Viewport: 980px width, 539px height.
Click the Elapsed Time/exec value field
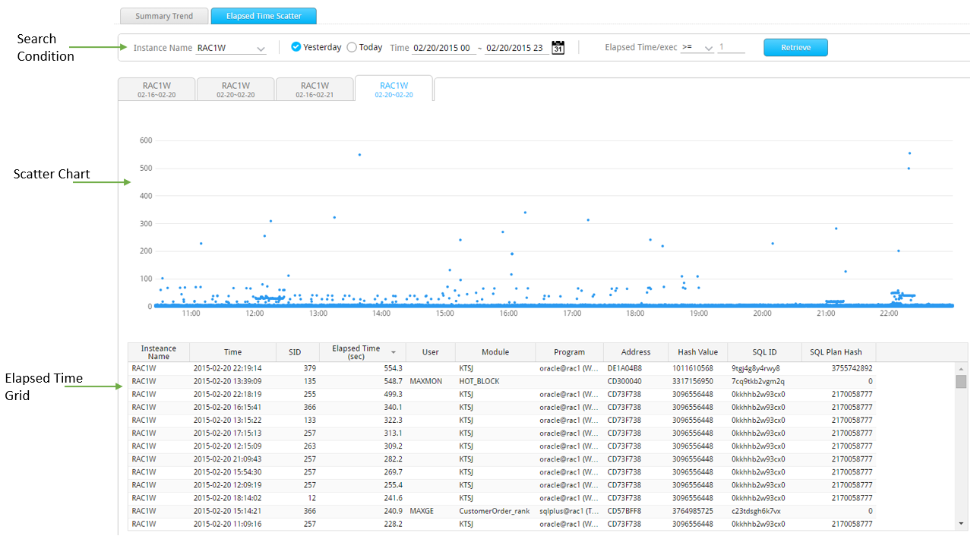732,48
